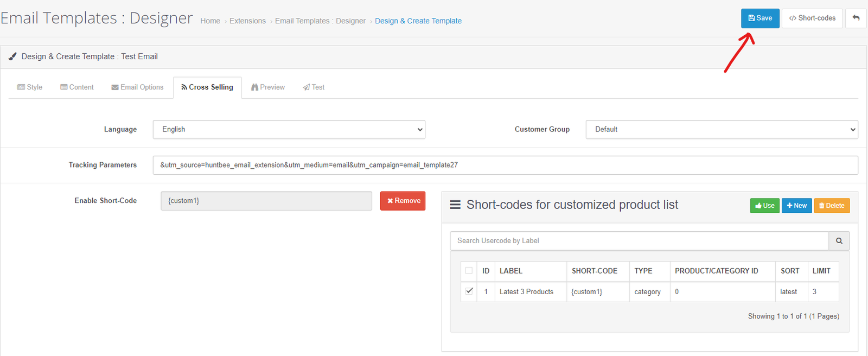Click the Showing 1 to 1 pagination text

[793, 316]
